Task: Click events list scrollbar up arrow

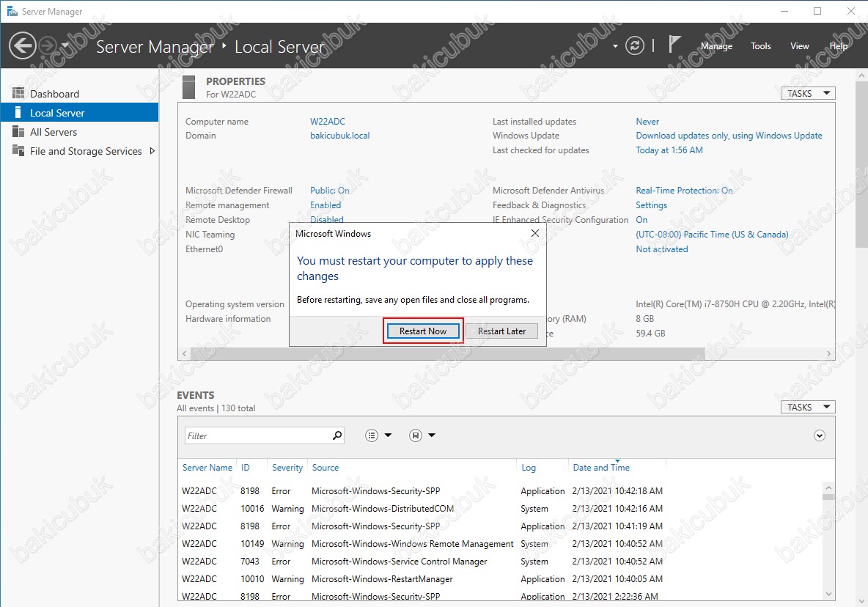Action: coord(828,488)
